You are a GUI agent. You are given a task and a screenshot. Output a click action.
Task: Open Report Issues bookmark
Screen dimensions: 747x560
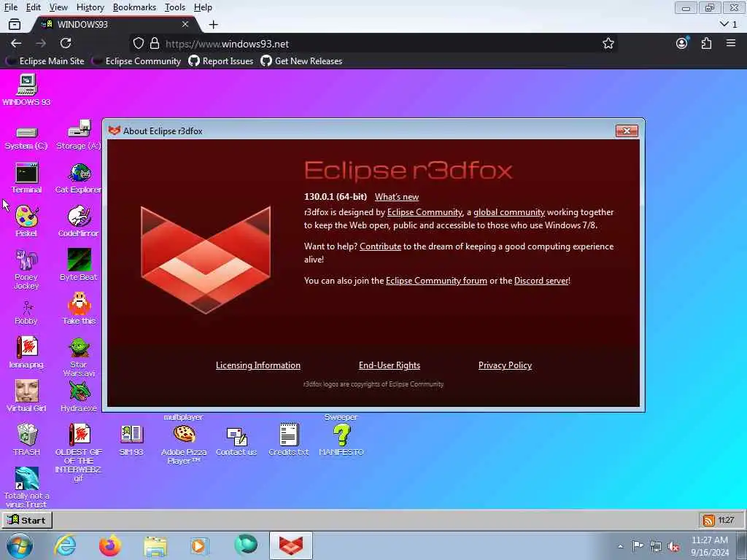(221, 61)
